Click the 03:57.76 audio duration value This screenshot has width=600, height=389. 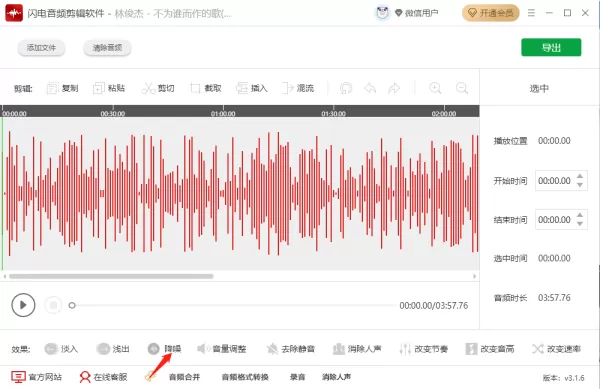pyautogui.click(x=554, y=298)
